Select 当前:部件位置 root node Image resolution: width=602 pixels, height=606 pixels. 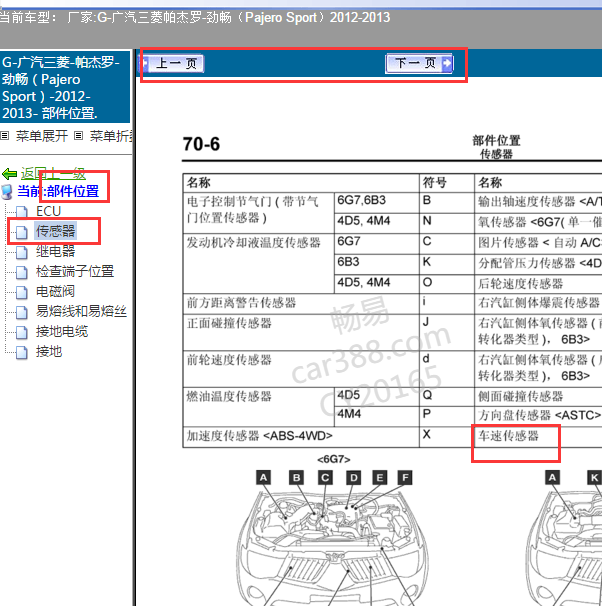[58, 191]
